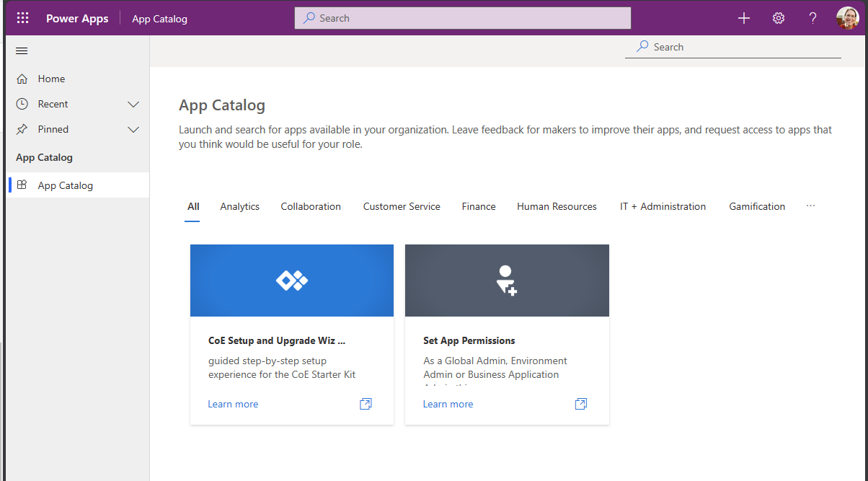
Task: Expand the Recent section chevron
Action: click(x=133, y=103)
